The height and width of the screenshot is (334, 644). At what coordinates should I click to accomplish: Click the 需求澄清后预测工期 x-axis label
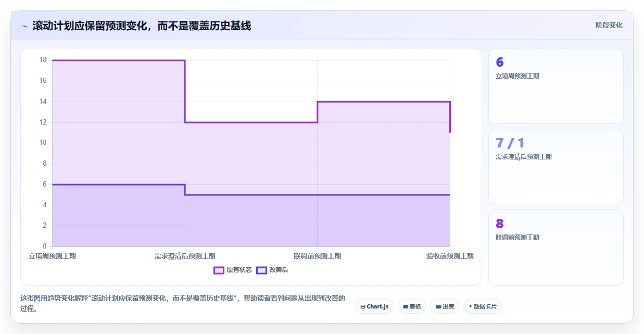[185, 256]
